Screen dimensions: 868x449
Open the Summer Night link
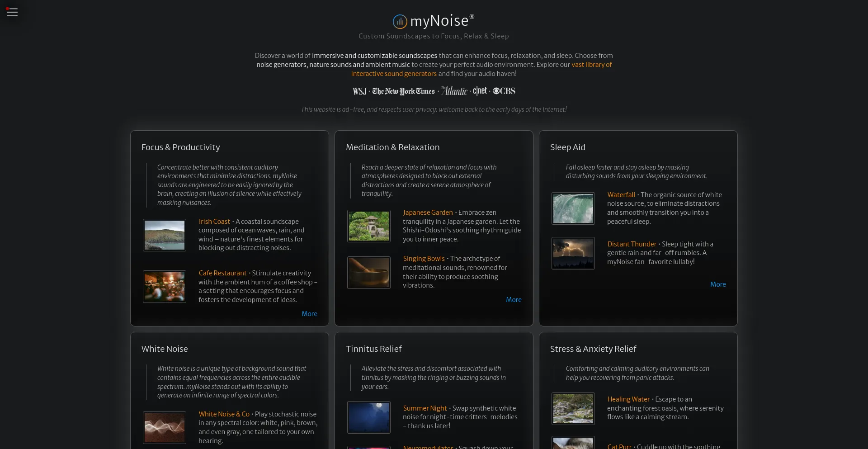click(425, 408)
